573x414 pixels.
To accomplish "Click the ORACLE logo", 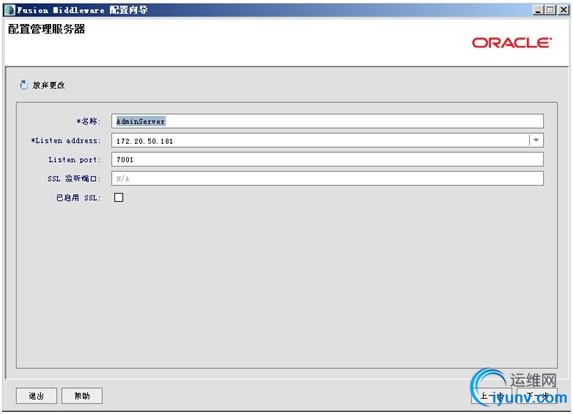I will coord(512,43).
